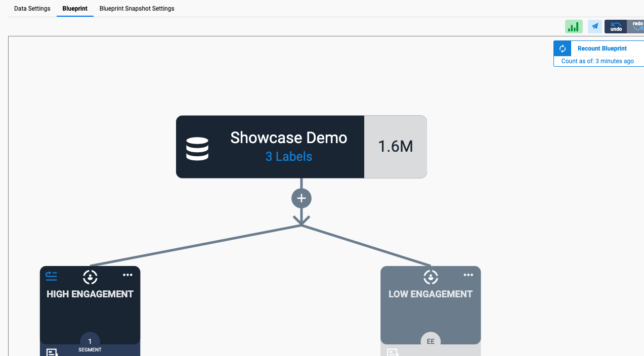The width and height of the screenshot is (644, 356).
Task: Open the High Engagement three-dot menu
Action: click(127, 275)
